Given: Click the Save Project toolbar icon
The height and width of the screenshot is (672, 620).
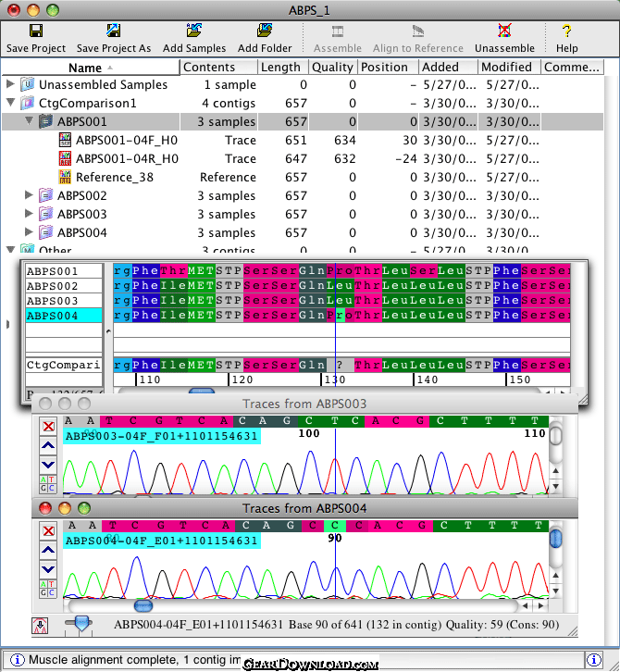Looking at the screenshot, I should [36, 31].
